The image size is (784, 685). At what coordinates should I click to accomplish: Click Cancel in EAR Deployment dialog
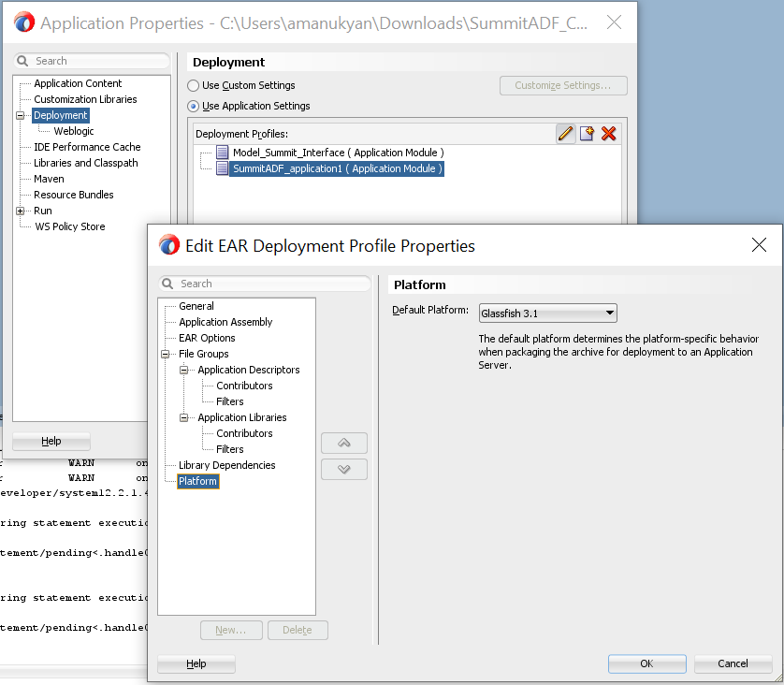(x=733, y=663)
